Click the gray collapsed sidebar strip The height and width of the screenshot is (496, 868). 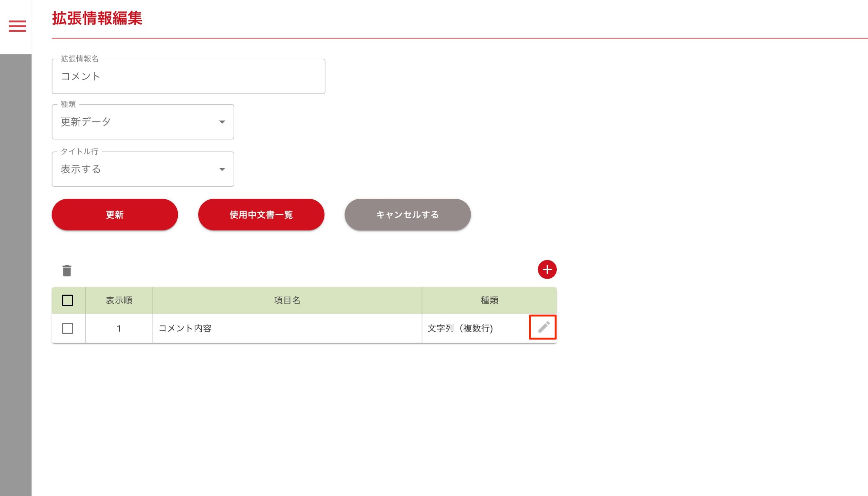(x=16, y=273)
